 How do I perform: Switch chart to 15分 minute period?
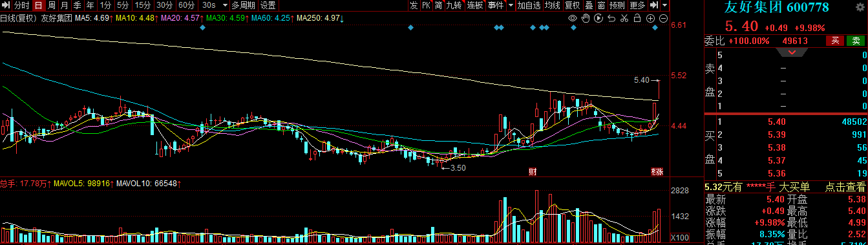pos(143,5)
